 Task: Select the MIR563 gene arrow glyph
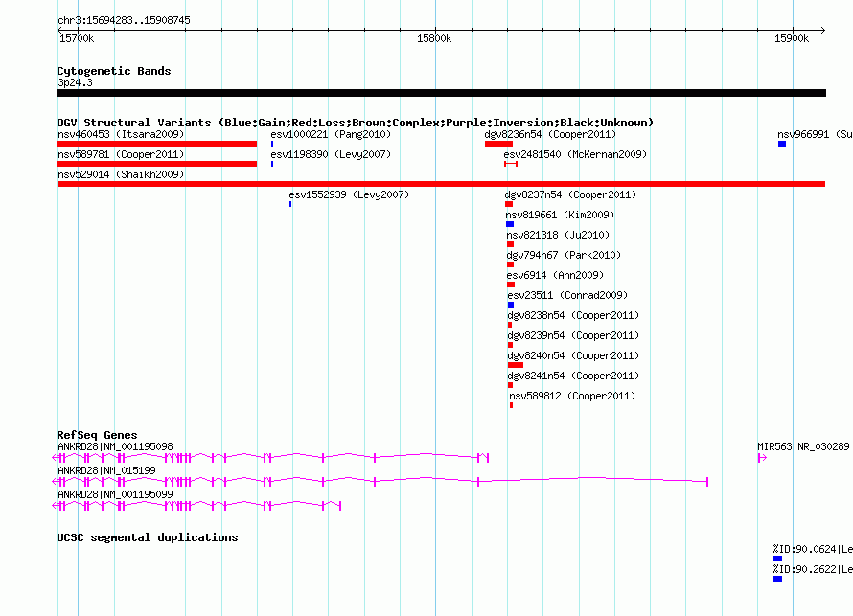(x=762, y=458)
